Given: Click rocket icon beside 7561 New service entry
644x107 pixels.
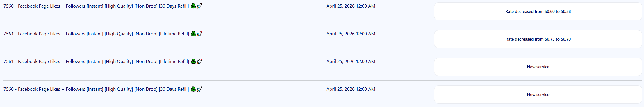Looking at the screenshot, I should point(199,61).
